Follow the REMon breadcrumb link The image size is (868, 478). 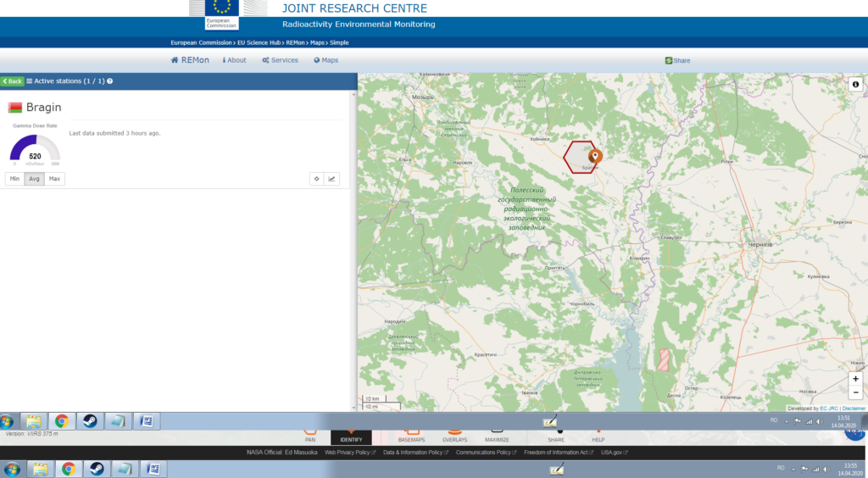(295, 42)
